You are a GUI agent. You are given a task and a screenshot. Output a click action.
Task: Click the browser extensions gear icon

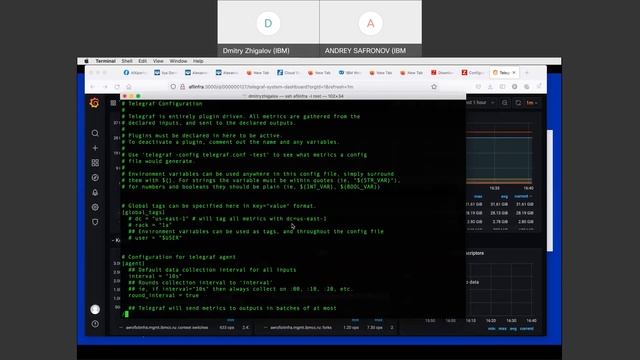pos(515,87)
